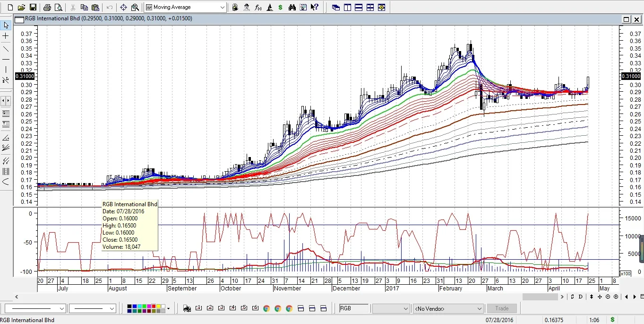Click the 07/28/2016 date in status bar
The width and height of the screenshot is (644, 324).
point(499,320)
